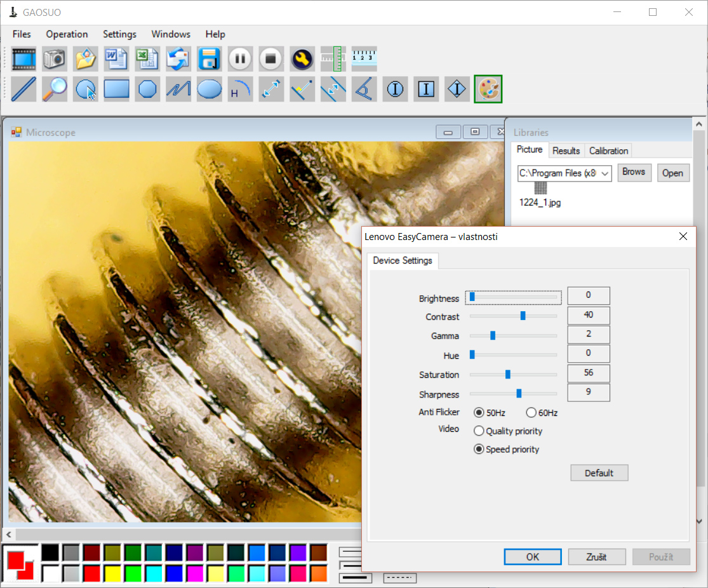Save using the floppy disk icon
The height and width of the screenshot is (588, 708).
pos(209,58)
